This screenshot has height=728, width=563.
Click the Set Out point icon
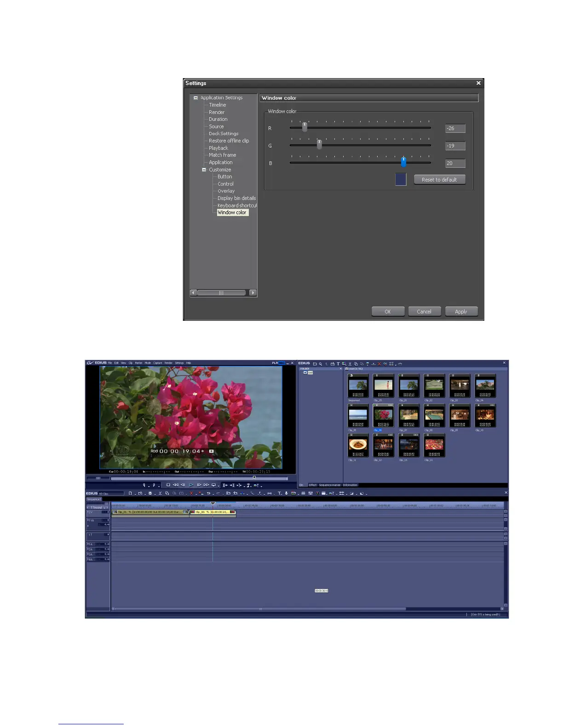154,485
